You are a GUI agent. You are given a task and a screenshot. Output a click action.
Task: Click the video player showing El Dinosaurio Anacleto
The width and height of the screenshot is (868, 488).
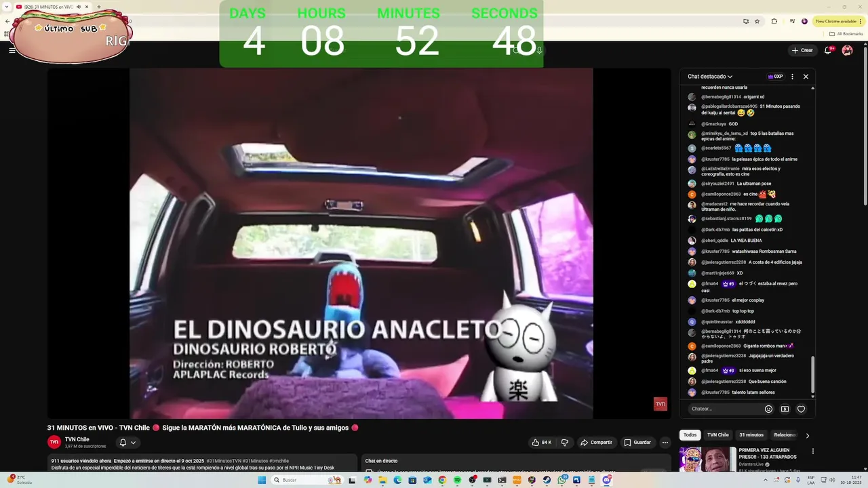361,243
